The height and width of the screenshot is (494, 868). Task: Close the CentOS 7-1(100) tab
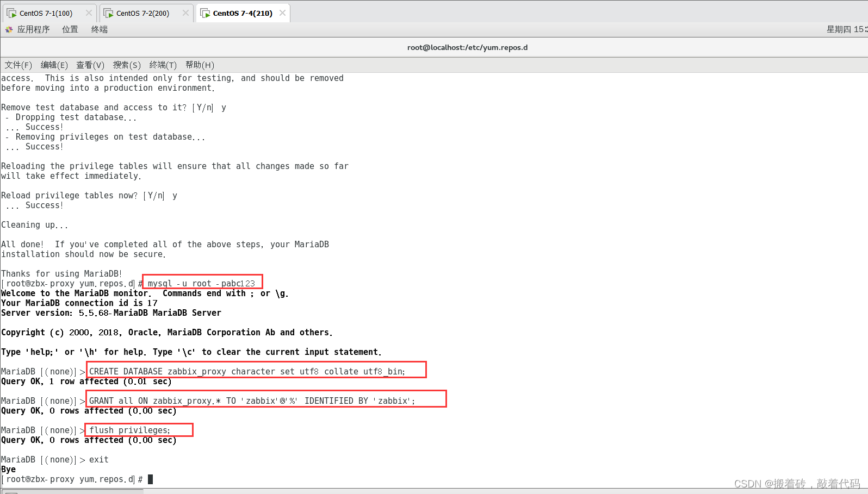tap(89, 13)
